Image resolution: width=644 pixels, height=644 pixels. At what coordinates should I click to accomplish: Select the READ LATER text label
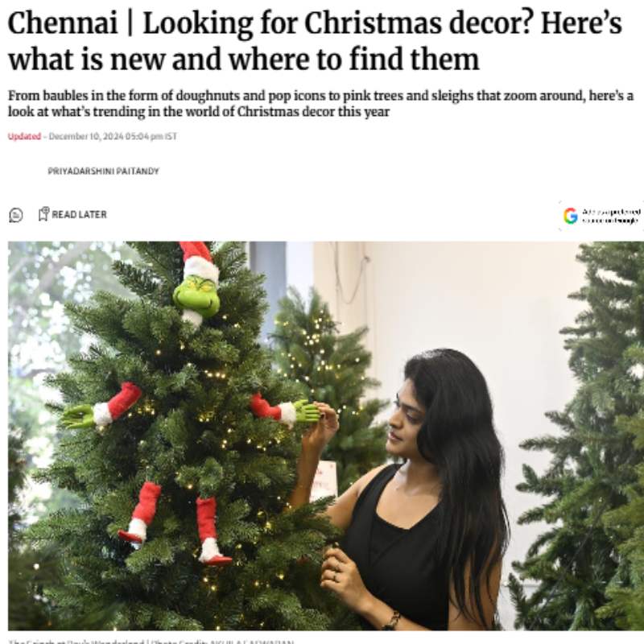point(79,214)
